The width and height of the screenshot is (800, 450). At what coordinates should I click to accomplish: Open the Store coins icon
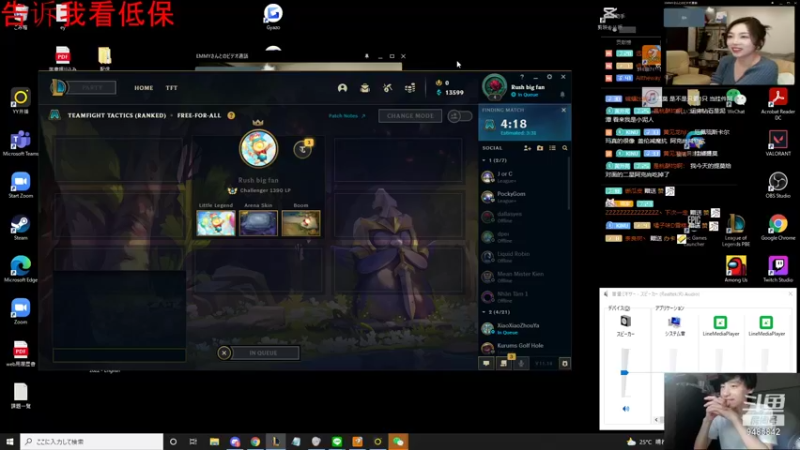pyautogui.click(x=410, y=88)
